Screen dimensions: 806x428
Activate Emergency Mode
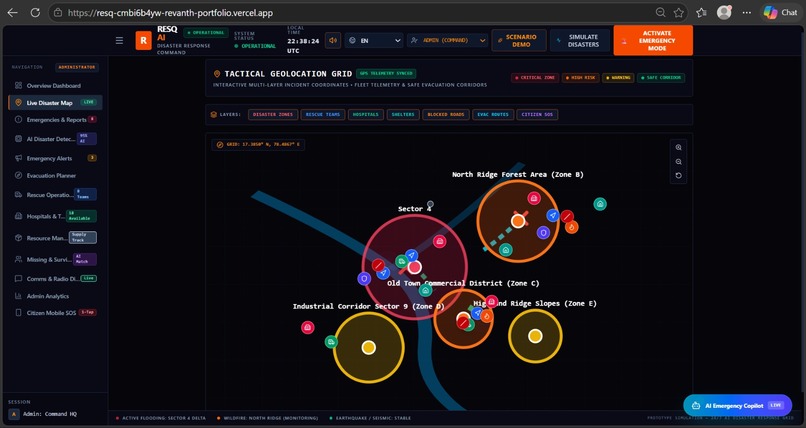(x=653, y=40)
